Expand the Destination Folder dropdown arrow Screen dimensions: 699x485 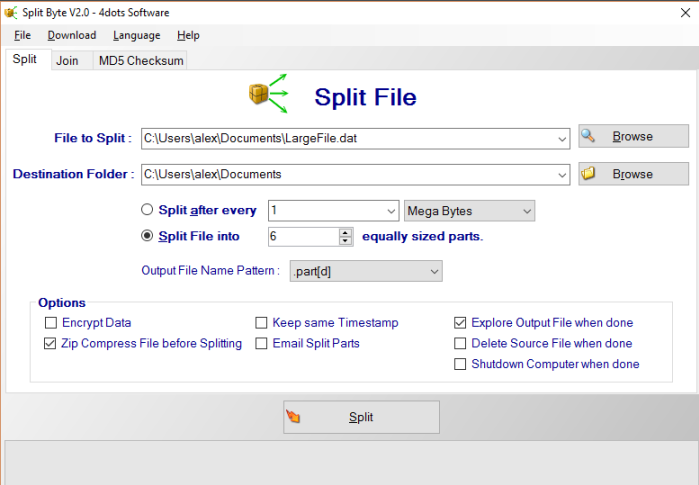(562, 175)
